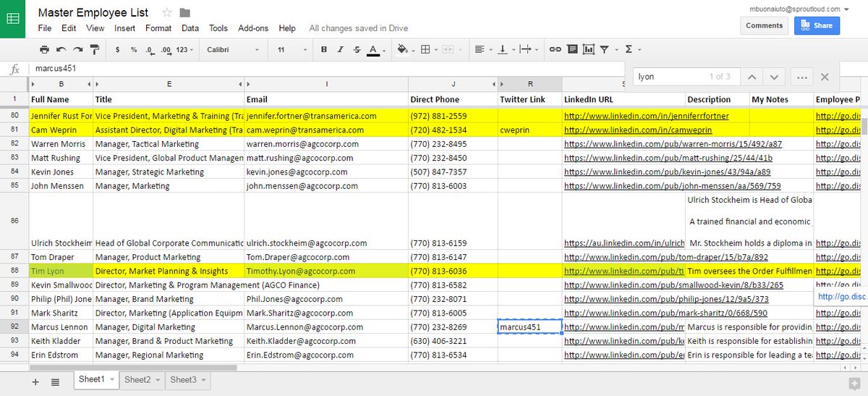Click the Comments button
This screenshot has width=868, height=396.
click(764, 25)
